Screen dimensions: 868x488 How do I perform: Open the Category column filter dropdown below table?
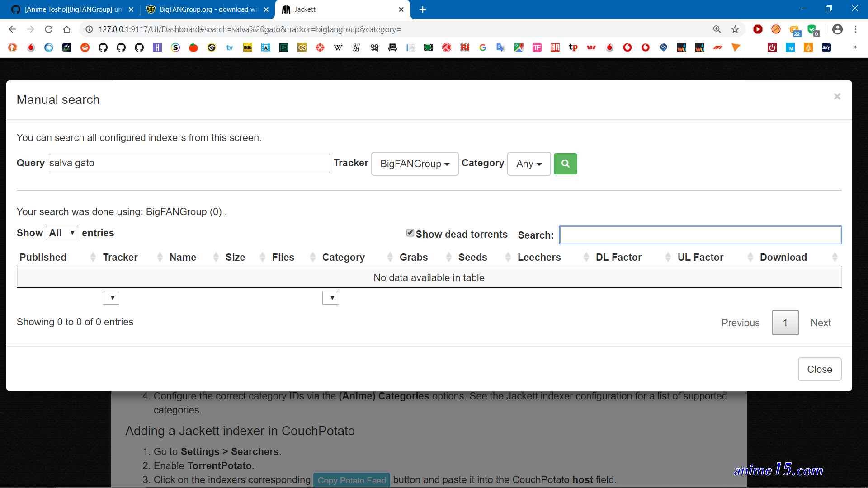(330, 298)
